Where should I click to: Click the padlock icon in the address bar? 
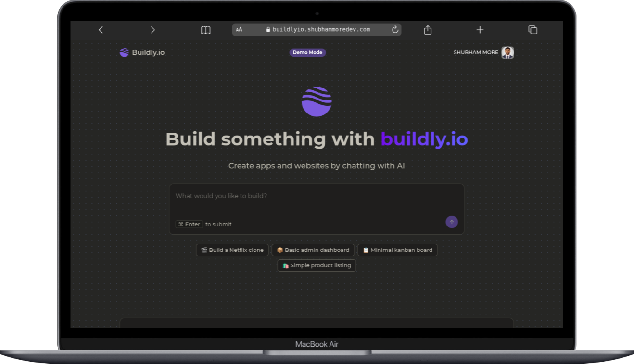click(268, 29)
